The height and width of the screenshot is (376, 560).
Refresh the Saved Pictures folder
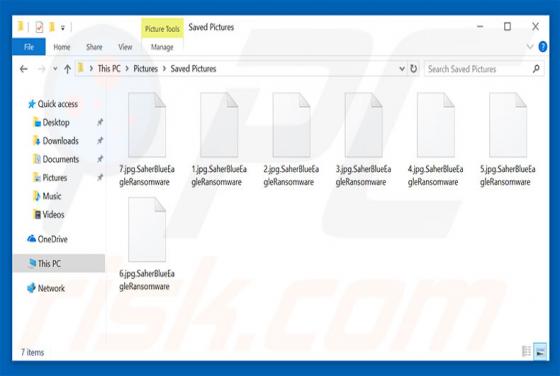413,69
